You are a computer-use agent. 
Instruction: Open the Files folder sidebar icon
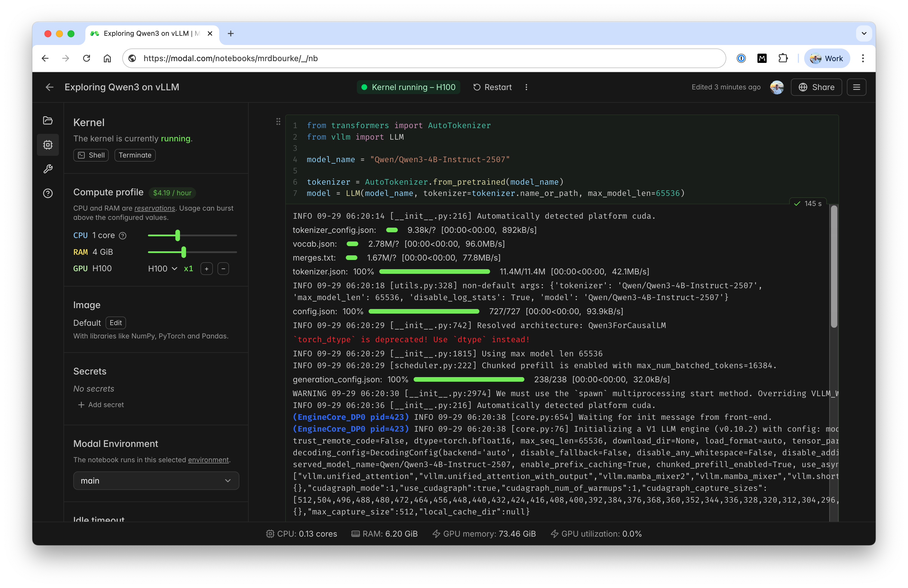coord(48,121)
